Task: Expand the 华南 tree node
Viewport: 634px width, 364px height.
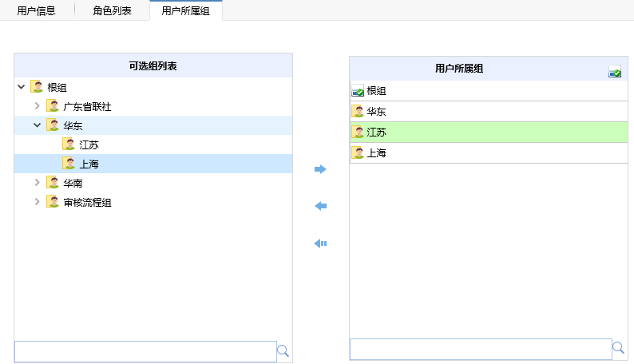Action: click(x=38, y=183)
